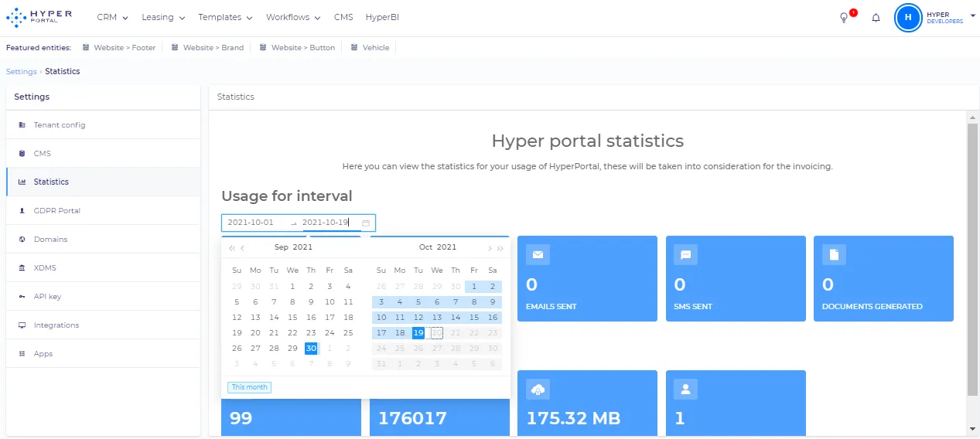This screenshot has width=980, height=439.
Task: Click the Tenant config sidebar icon
Action: click(22, 125)
